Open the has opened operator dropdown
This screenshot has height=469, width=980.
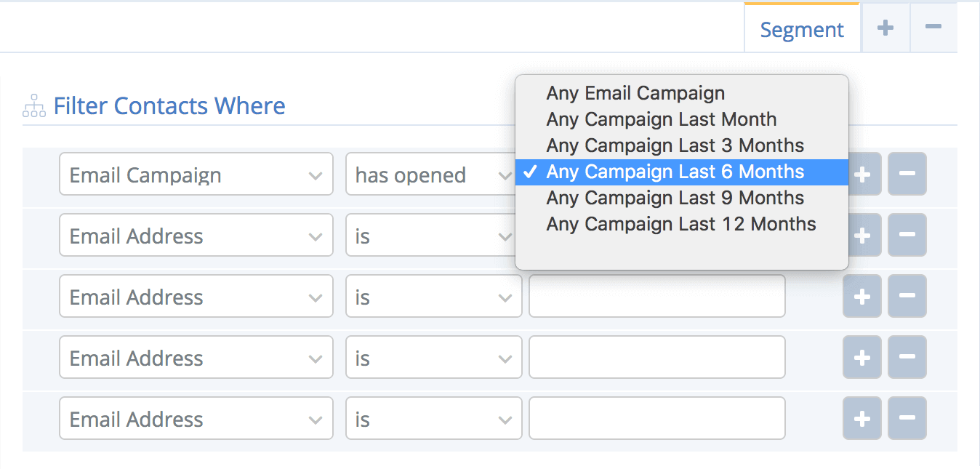tap(433, 174)
